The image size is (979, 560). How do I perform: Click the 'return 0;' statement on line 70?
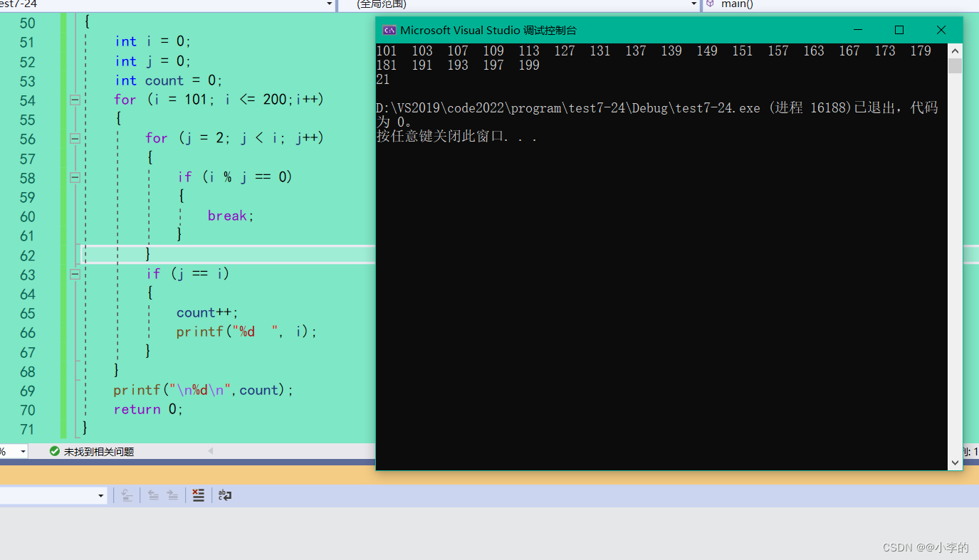click(x=148, y=409)
